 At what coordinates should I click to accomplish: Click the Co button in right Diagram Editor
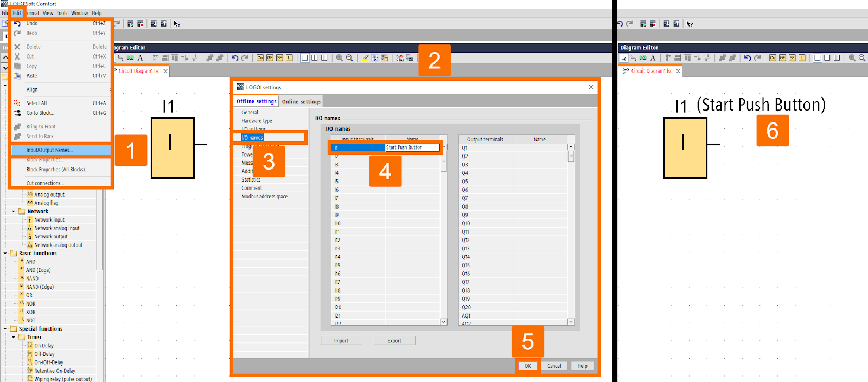click(773, 58)
